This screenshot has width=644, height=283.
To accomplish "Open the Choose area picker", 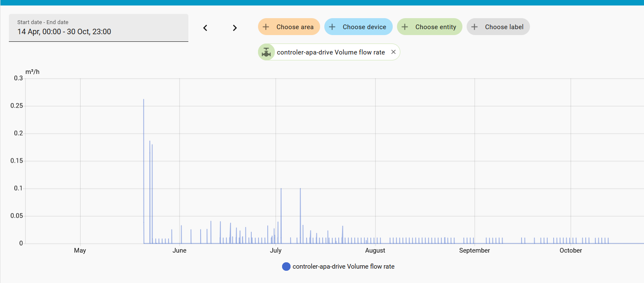I will point(295,27).
